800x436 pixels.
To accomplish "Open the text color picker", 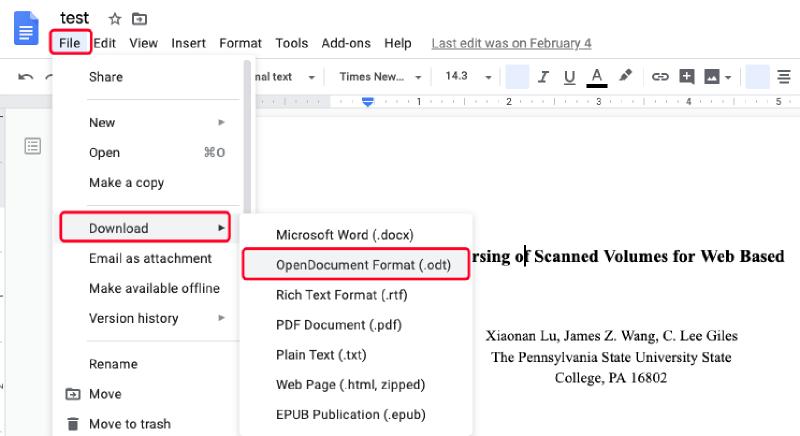I will [x=597, y=76].
